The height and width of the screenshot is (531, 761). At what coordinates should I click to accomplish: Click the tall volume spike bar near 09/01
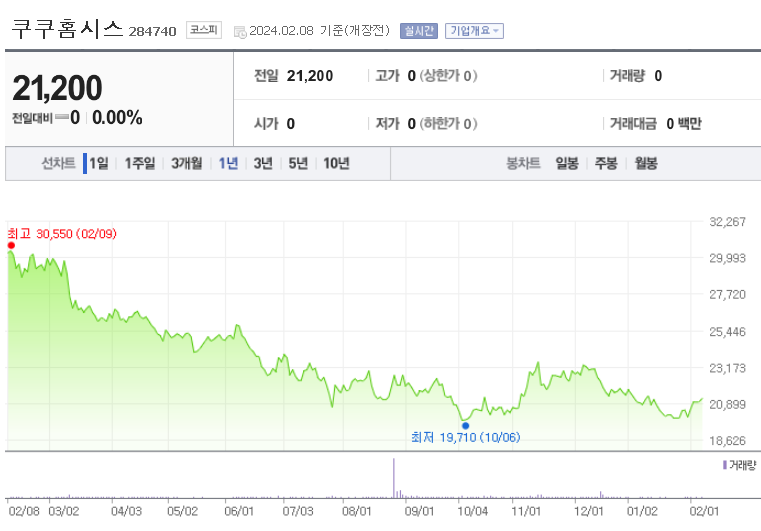(394, 478)
